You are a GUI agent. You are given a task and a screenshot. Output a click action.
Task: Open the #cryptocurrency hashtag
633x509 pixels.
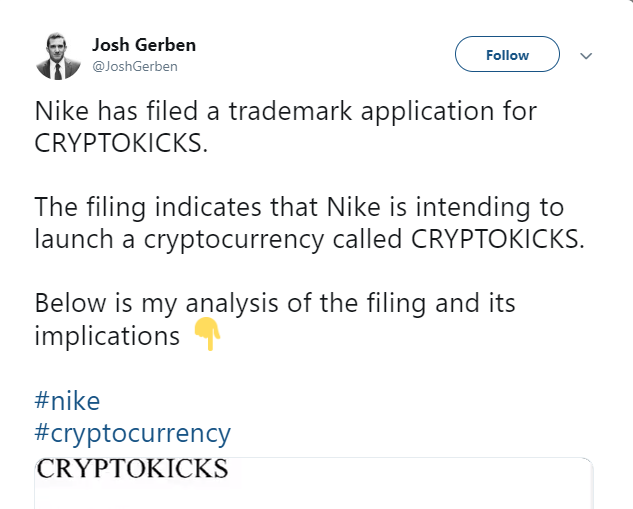coord(132,434)
